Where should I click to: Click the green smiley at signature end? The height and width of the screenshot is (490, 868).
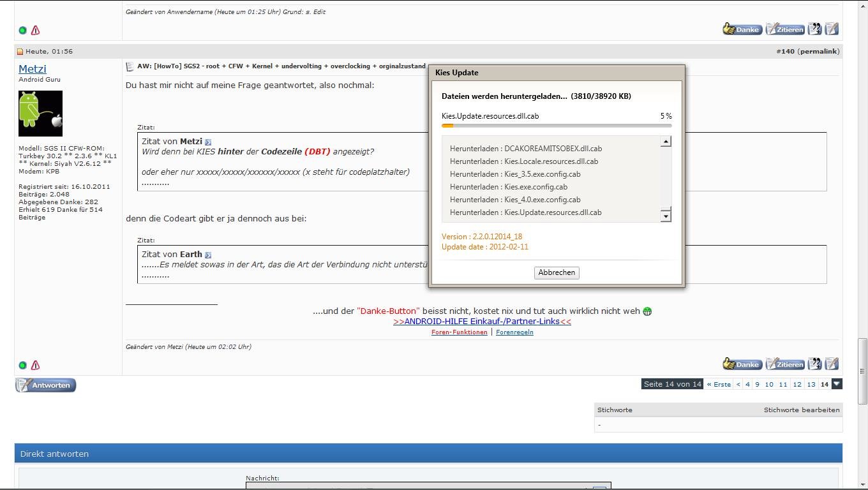point(647,311)
